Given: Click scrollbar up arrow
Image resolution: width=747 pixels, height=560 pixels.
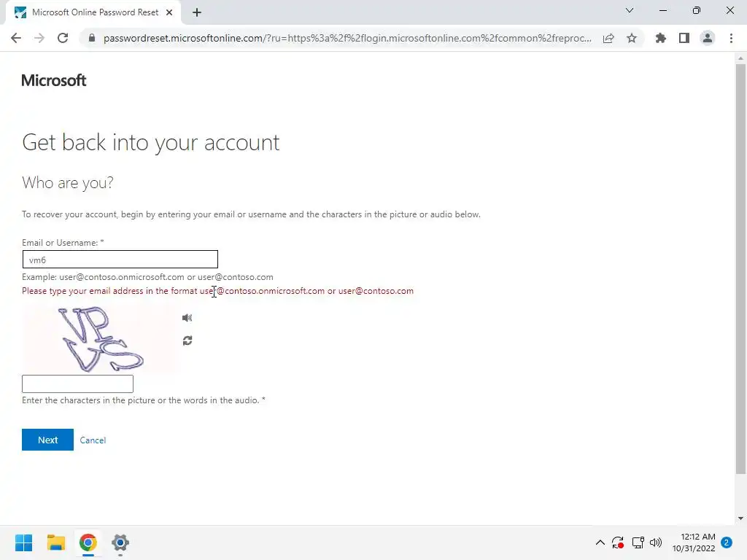Looking at the screenshot, I should tap(740, 58).
